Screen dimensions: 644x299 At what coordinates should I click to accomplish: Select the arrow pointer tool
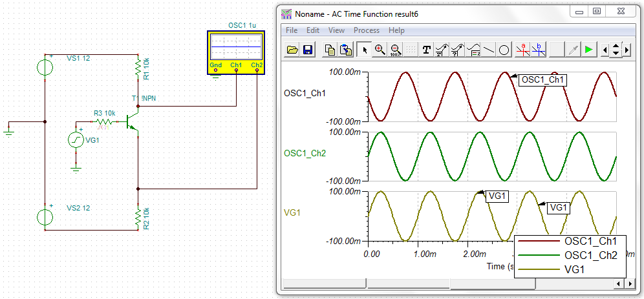364,50
